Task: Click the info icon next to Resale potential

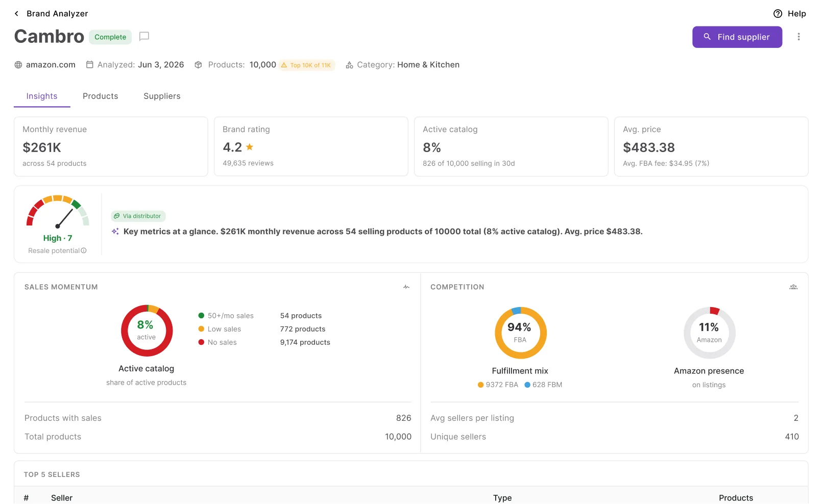Action: 84,250
